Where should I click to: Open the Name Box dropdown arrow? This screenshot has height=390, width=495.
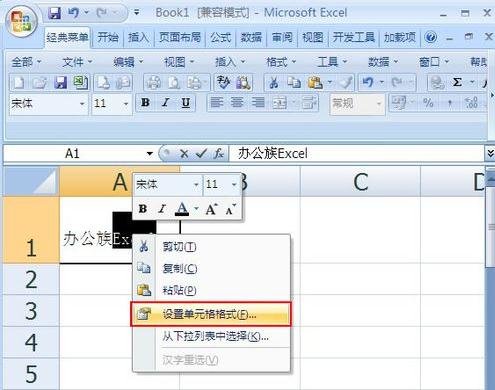click(150, 154)
